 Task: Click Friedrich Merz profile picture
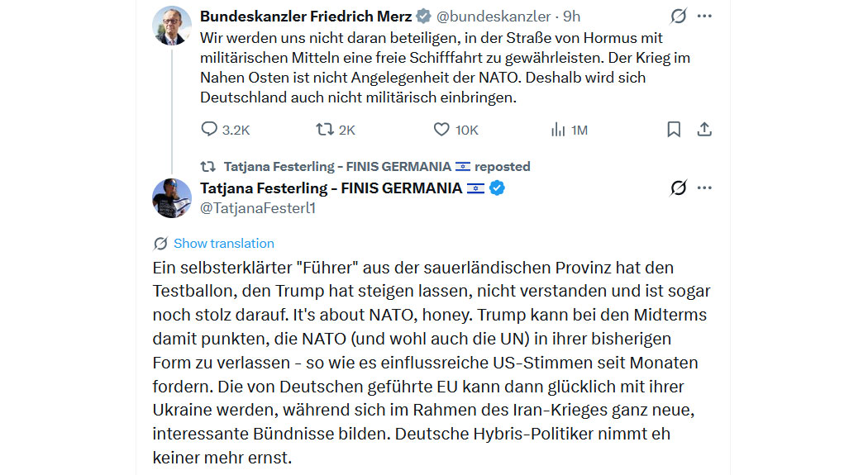click(x=172, y=26)
